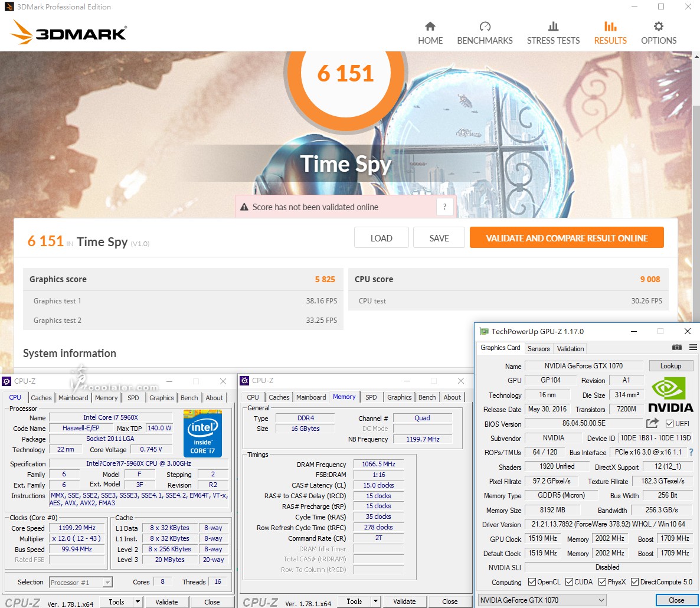Toggle the UEFI checkbox in GPU-Z
This screenshot has width=700, height=608.
click(669, 424)
